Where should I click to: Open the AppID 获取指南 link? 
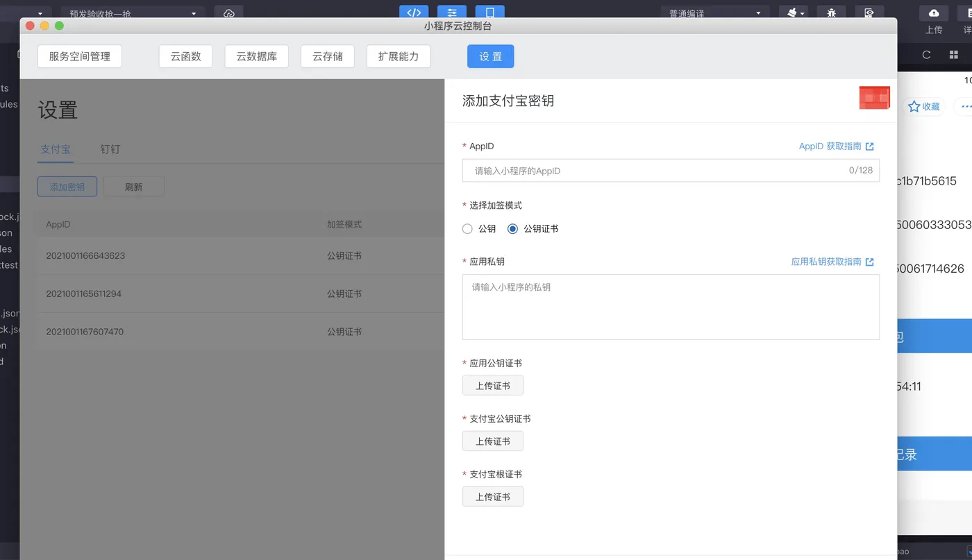[830, 146]
